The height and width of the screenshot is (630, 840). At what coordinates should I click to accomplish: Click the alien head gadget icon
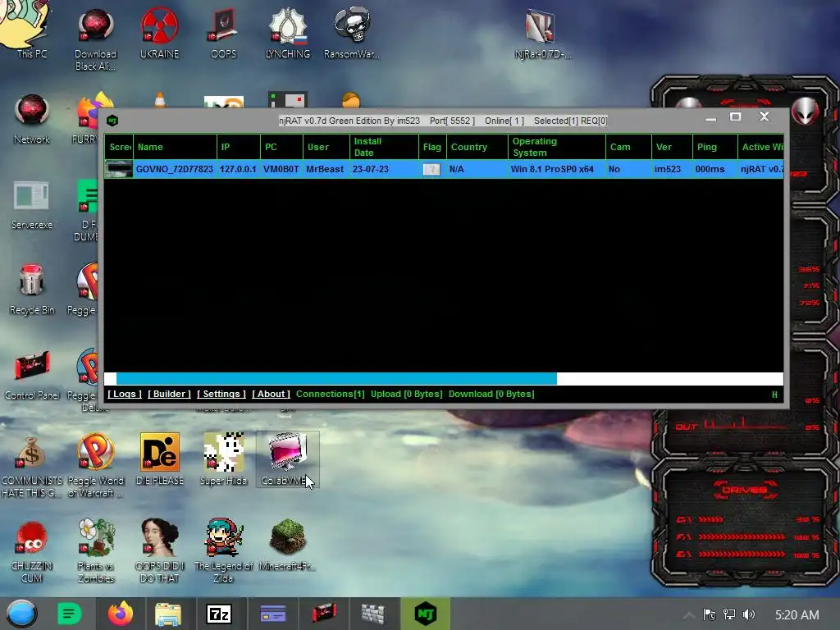tap(806, 111)
